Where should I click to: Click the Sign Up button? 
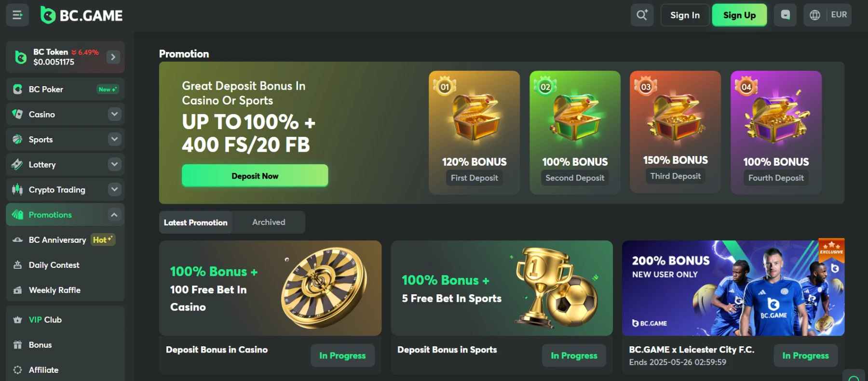coord(739,15)
